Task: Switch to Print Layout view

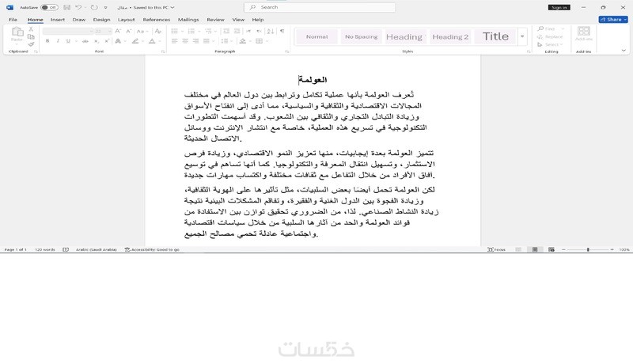Action: [535, 250]
